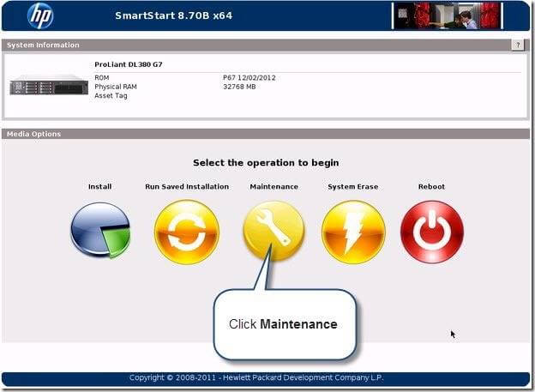Click the "System Erase" label text
The width and height of the screenshot is (535, 392).
(353, 187)
